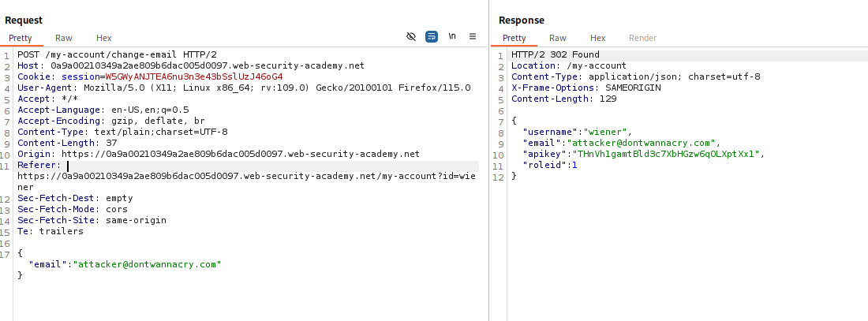This screenshot has width=868, height=321.
Task: Toggle hiding of non-printable request characters (crossed-eye icon)
Action: coord(410,37)
